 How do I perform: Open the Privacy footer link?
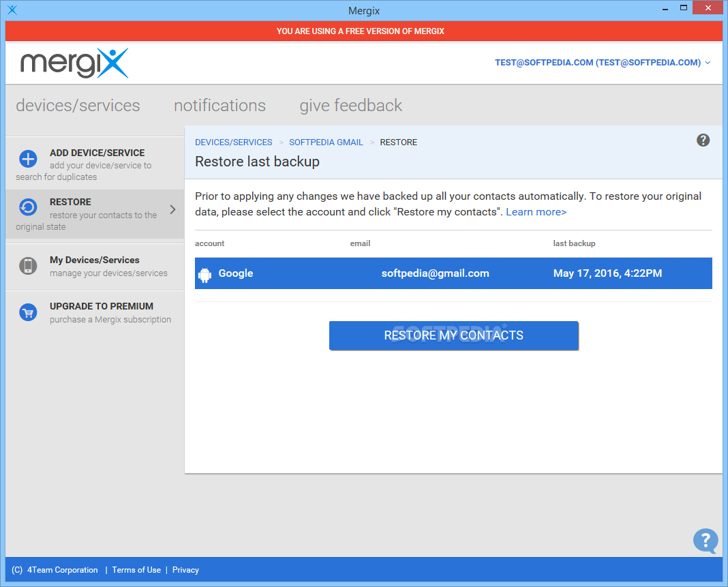[x=185, y=570]
